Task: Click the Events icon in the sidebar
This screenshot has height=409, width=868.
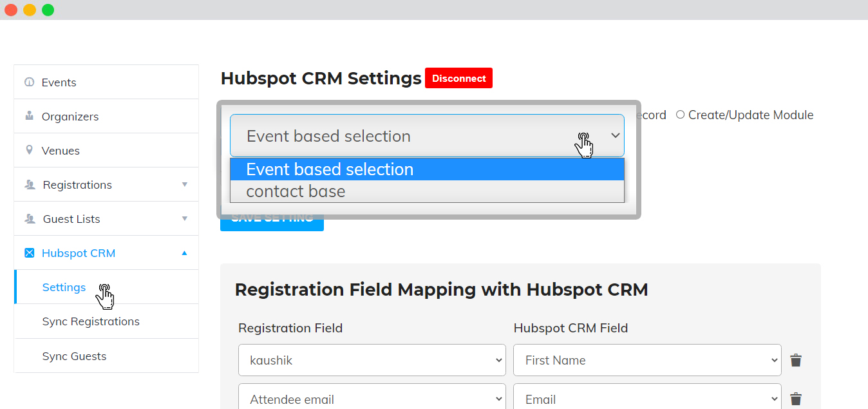Action: click(29, 82)
